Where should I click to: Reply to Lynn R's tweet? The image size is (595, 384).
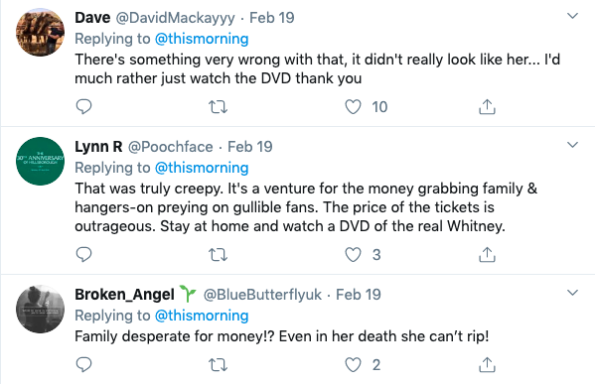(x=84, y=255)
